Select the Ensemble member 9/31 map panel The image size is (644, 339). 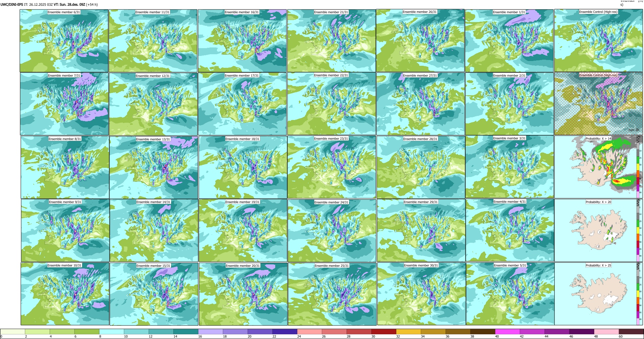click(x=65, y=231)
